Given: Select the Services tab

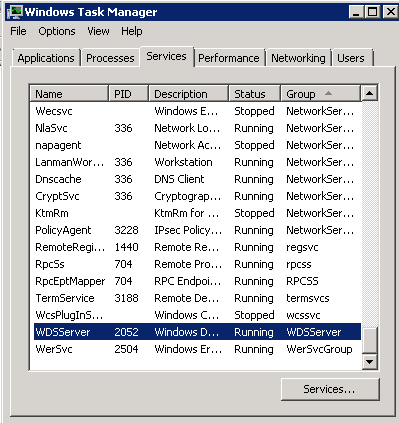Looking at the screenshot, I should tap(167, 56).
